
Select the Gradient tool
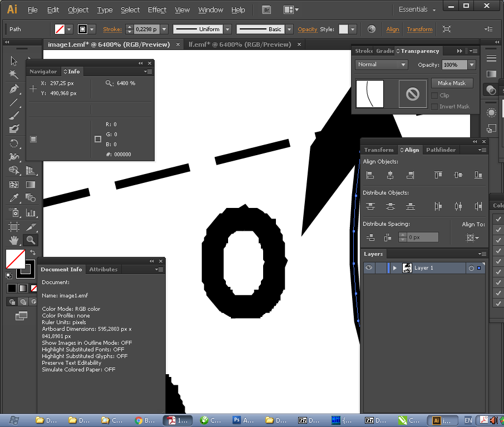pos(31,185)
